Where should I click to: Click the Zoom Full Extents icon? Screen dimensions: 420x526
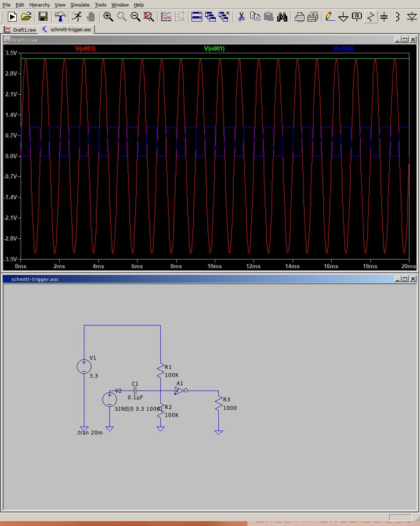coord(148,16)
